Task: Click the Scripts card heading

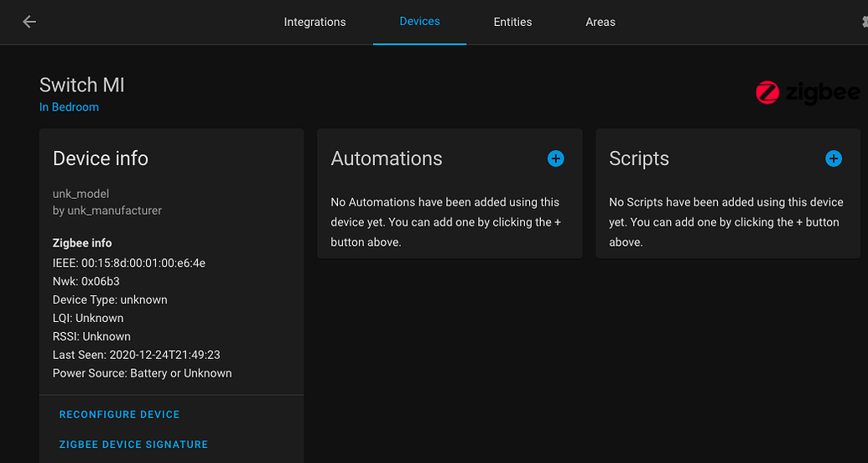Action: tap(639, 159)
